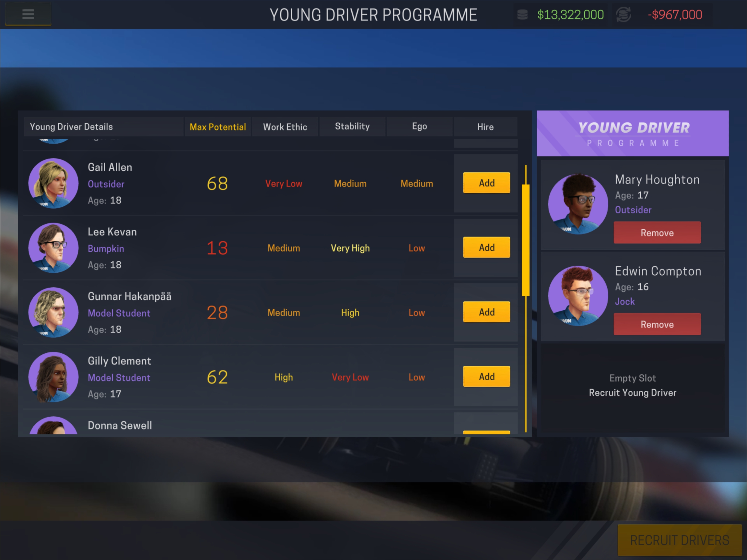Select Young Driver Details column header

[71, 126]
